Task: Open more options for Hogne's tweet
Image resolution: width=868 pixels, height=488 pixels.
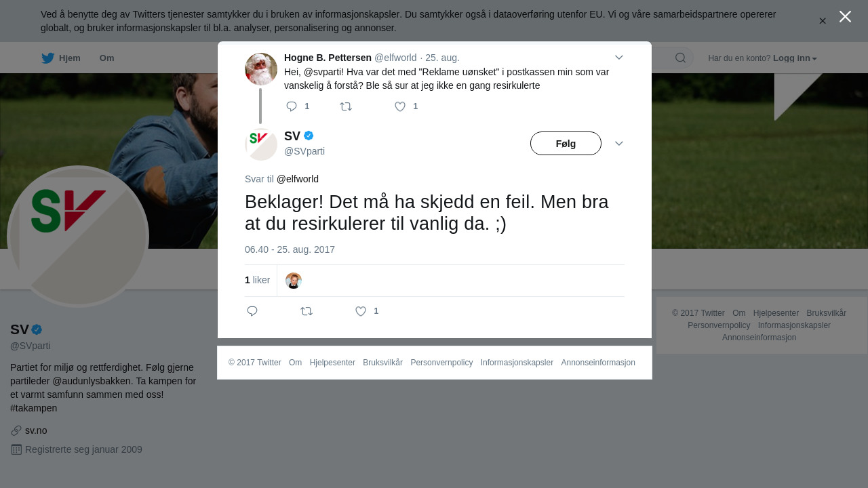Action: tap(618, 58)
